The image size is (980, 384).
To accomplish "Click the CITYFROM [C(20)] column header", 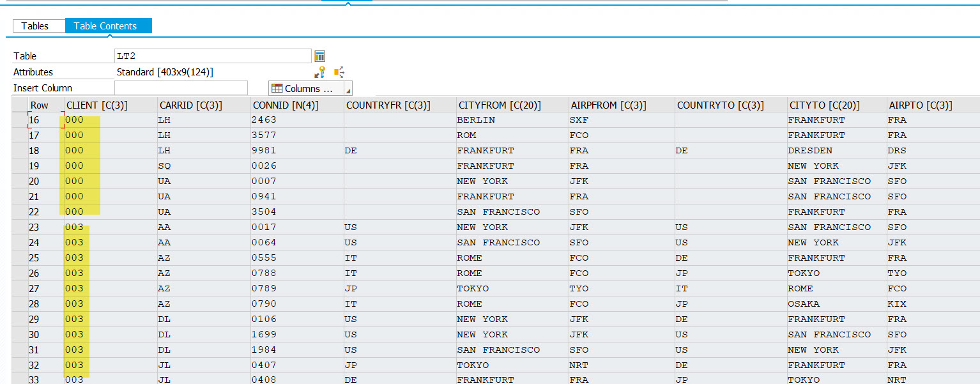I will [x=511, y=105].
